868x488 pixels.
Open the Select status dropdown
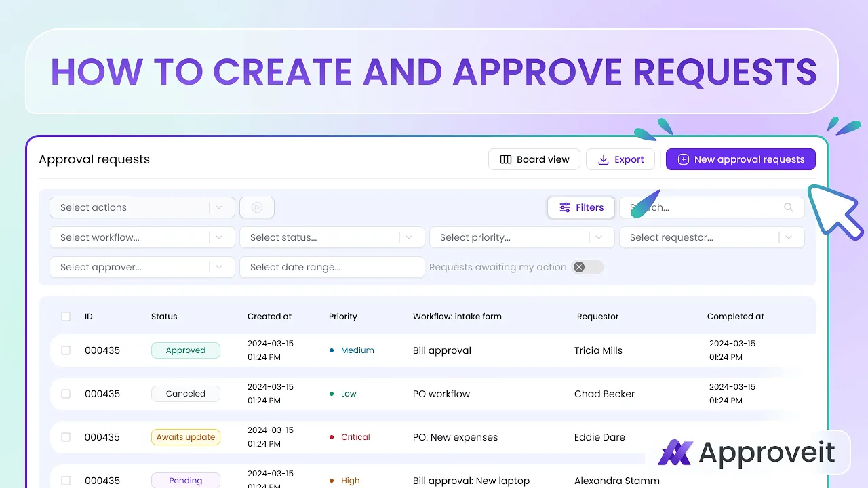coord(332,237)
